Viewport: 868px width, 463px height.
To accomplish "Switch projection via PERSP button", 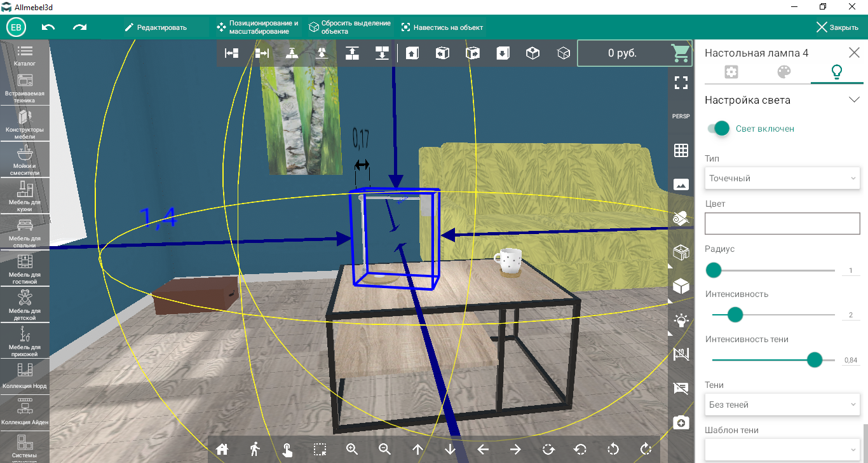I will [681, 116].
